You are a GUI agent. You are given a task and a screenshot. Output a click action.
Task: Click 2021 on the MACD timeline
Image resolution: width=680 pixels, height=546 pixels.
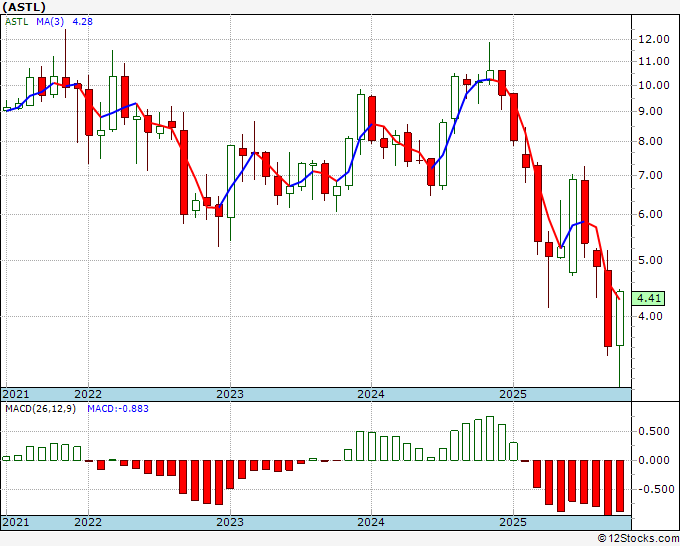[x=16, y=522]
